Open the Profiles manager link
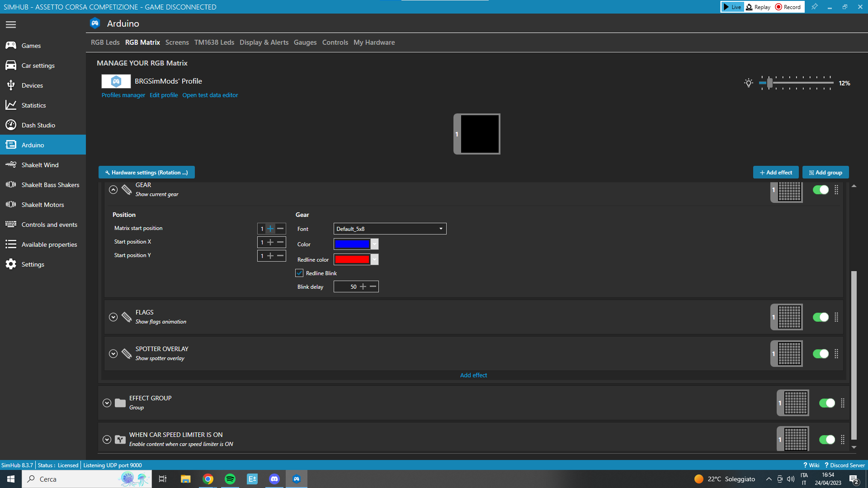 [123, 95]
